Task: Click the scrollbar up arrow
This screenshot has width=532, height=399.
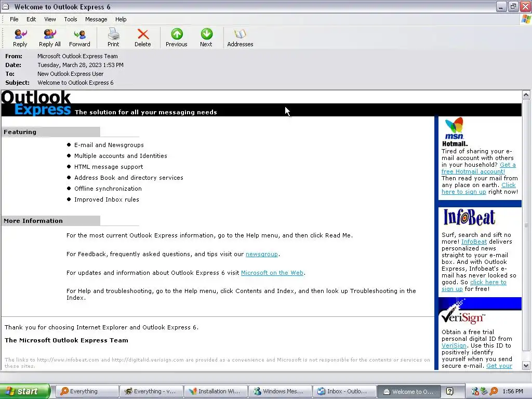Action: [526, 95]
